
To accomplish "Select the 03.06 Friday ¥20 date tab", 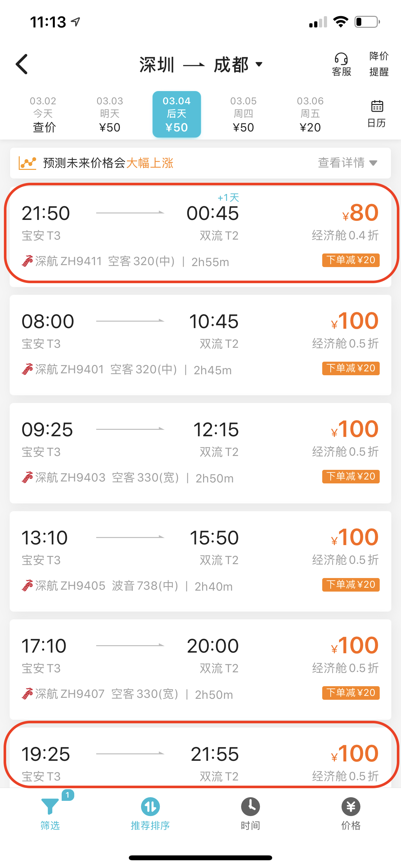I will [310, 114].
